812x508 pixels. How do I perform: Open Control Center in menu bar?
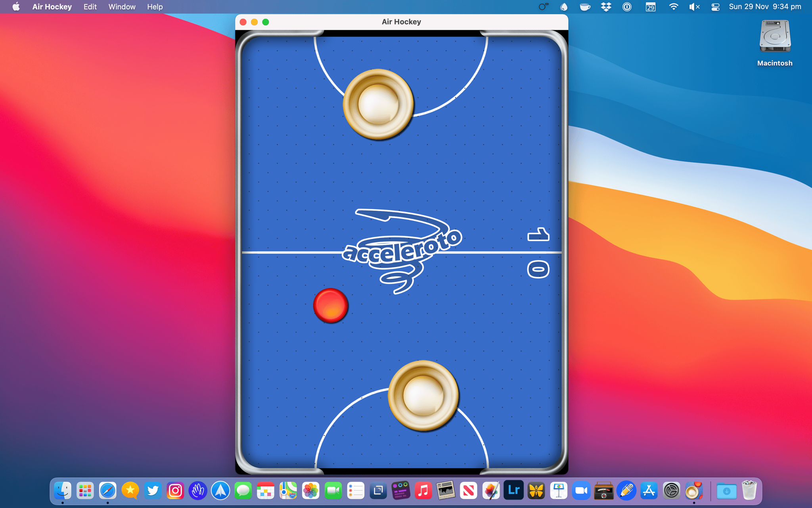coord(715,7)
